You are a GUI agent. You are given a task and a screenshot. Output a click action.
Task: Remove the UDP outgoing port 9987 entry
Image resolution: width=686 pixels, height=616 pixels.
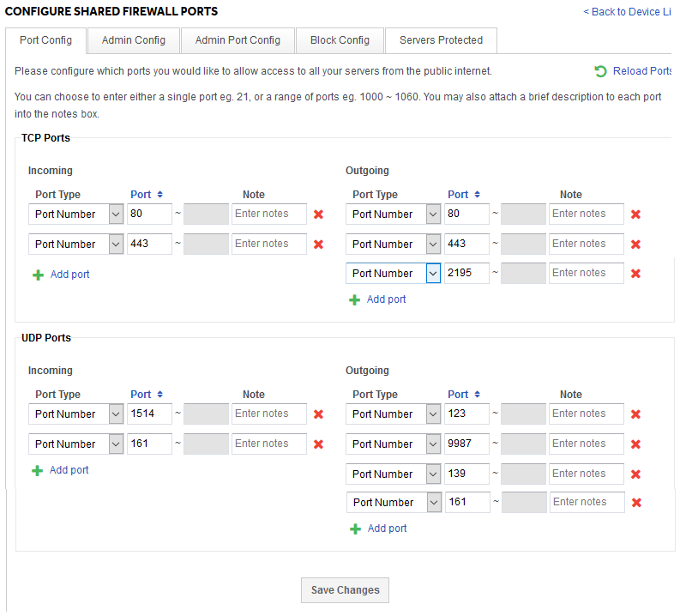point(635,444)
